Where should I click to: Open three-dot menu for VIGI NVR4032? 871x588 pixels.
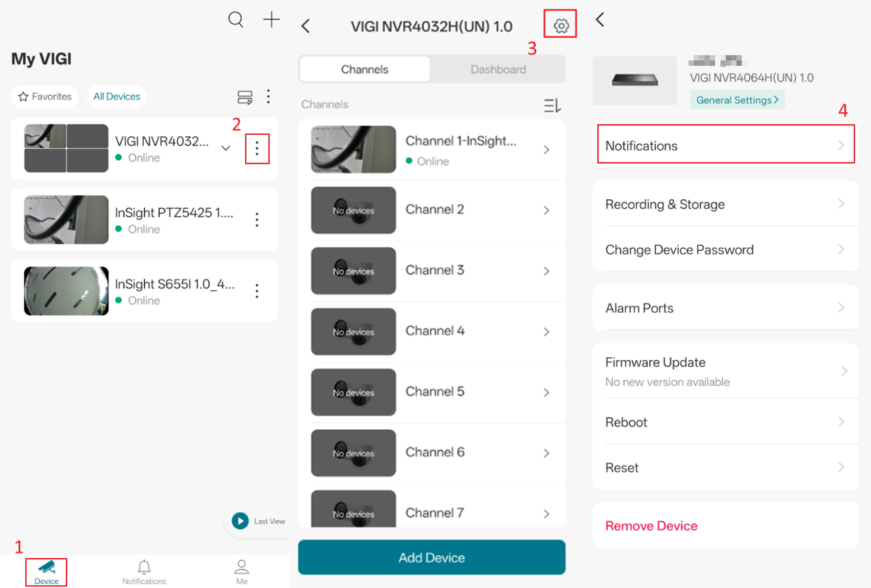tap(257, 149)
